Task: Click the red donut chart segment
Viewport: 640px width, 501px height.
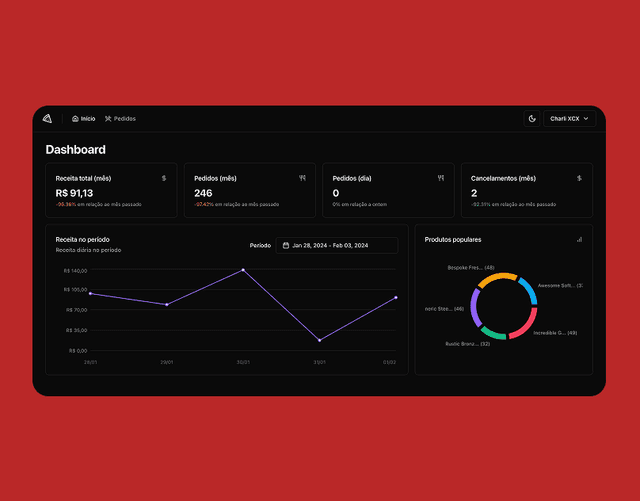Action: tap(524, 326)
